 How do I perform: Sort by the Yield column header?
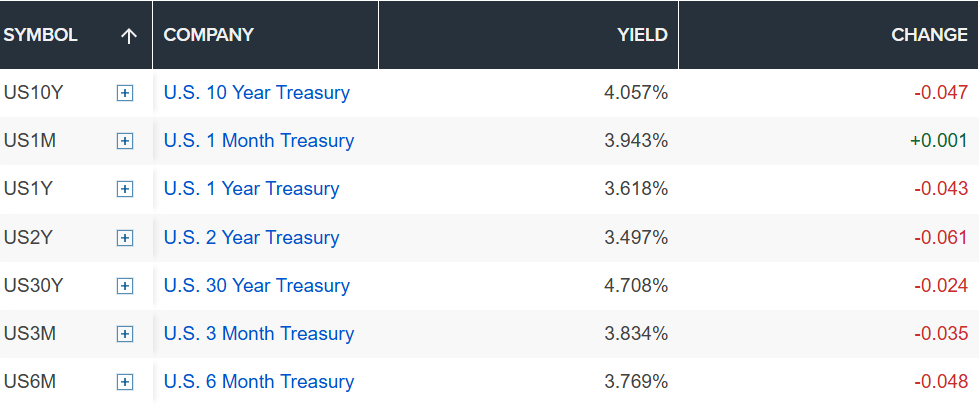coord(642,35)
